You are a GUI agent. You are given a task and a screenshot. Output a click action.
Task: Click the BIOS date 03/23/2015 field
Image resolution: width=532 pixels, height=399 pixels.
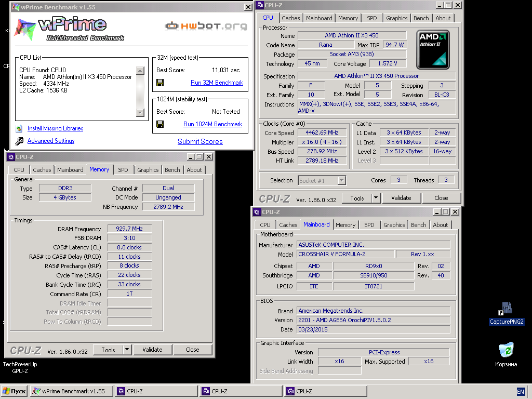373,329
